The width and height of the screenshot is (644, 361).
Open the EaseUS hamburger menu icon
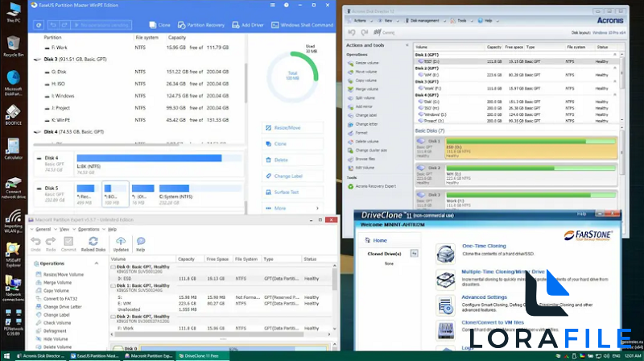click(x=273, y=6)
